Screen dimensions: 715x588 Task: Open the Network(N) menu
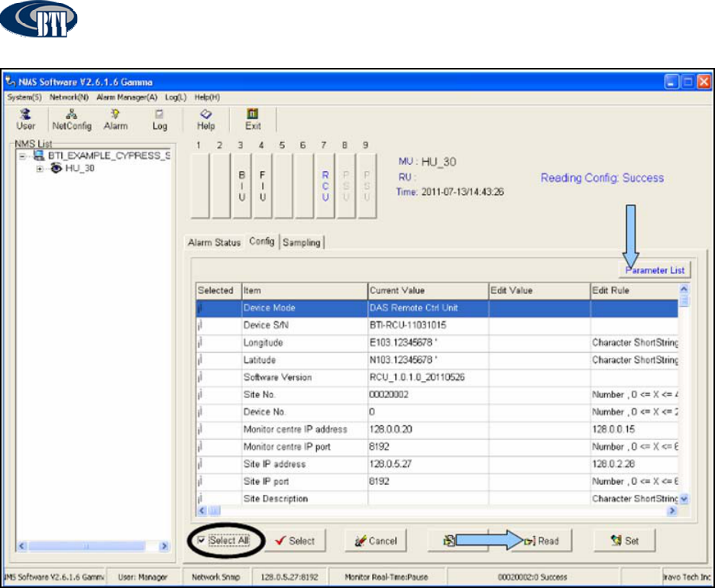point(69,97)
